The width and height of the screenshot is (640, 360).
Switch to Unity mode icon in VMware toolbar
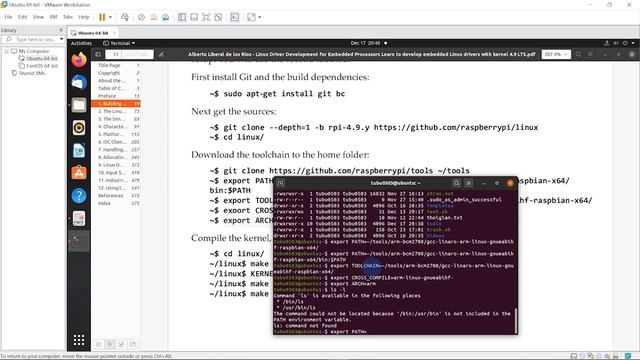click(x=218, y=17)
